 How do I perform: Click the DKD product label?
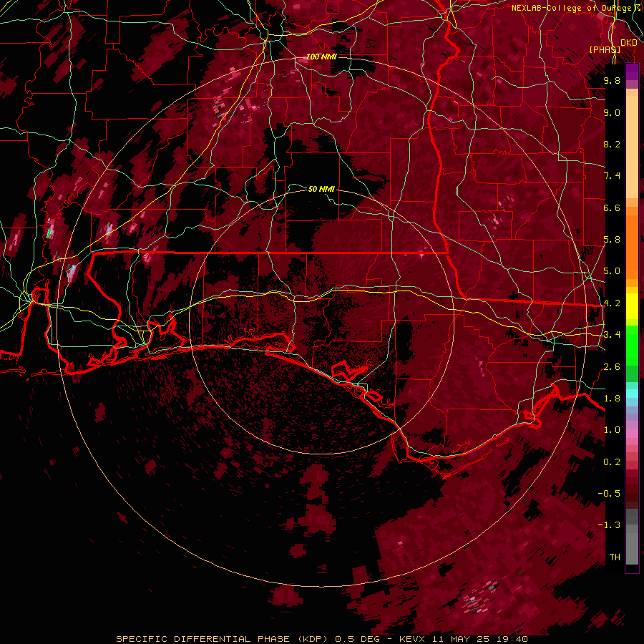629,43
